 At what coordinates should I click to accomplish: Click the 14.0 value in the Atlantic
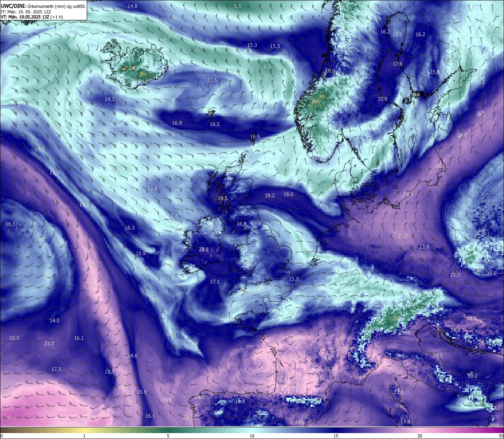54,321
